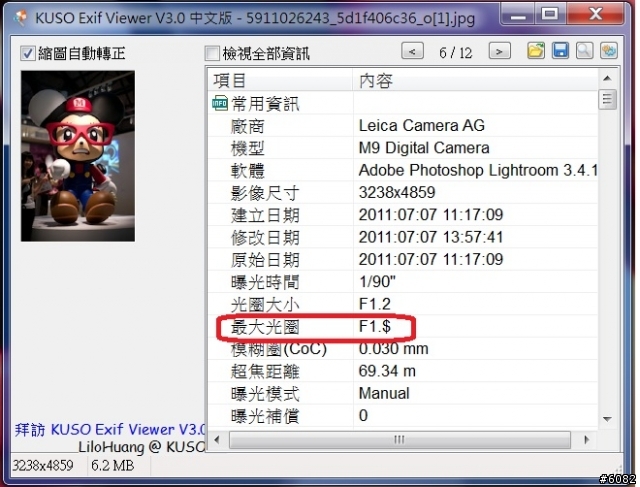Click horizontal scrollbar right arrow

587,440
